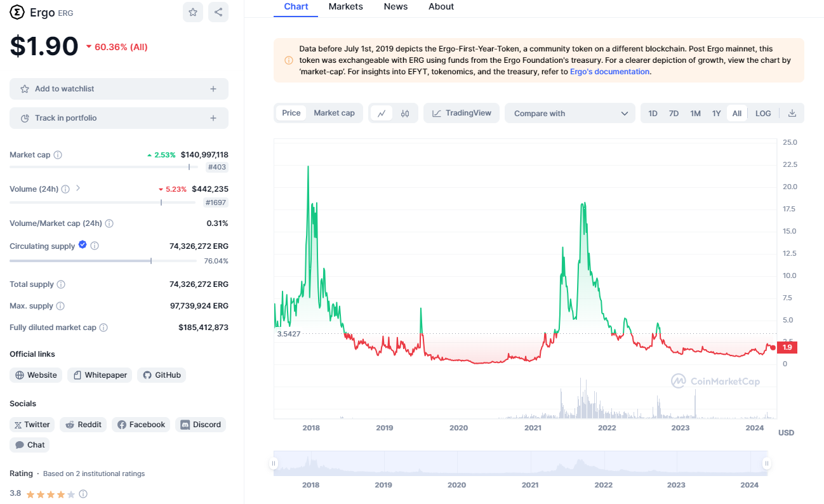This screenshot has height=504, width=824.
Task: Open the Reddit social link
Action: tap(83, 425)
